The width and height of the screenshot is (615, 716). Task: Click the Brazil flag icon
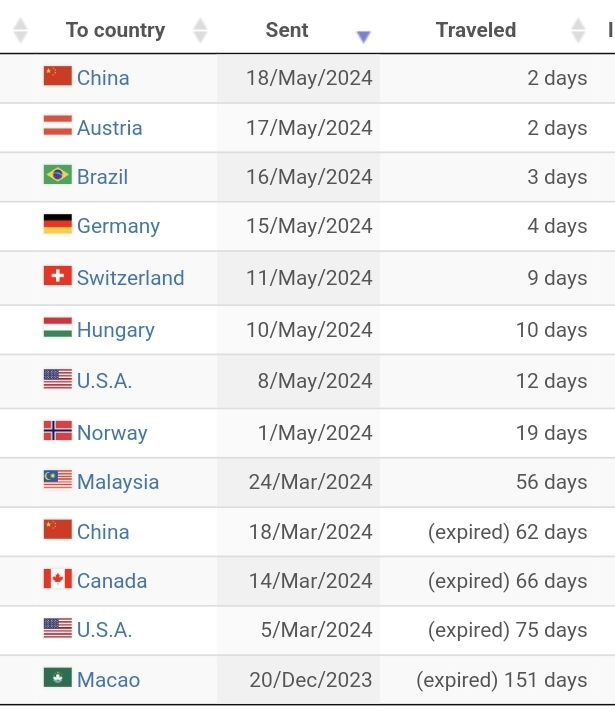click(x=58, y=174)
